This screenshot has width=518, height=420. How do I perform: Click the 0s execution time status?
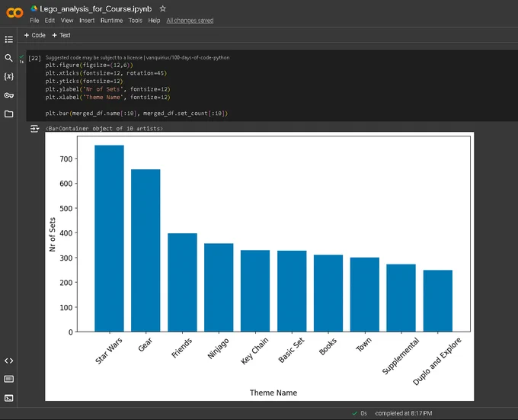tap(363, 413)
